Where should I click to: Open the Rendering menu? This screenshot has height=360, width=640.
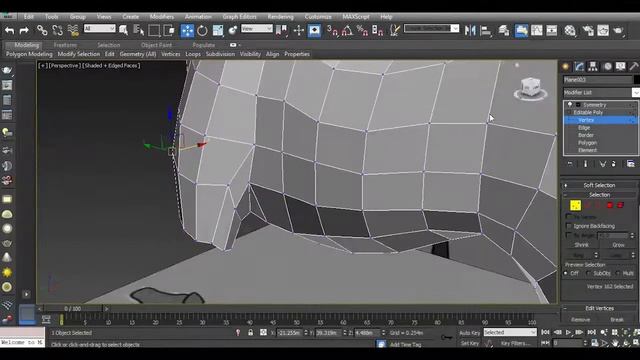point(280,17)
